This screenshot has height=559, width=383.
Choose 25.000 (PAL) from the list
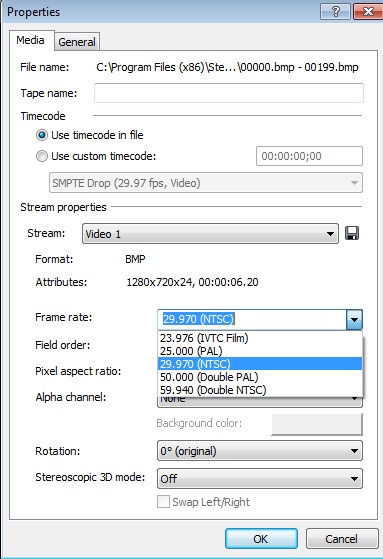tap(260, 351)
